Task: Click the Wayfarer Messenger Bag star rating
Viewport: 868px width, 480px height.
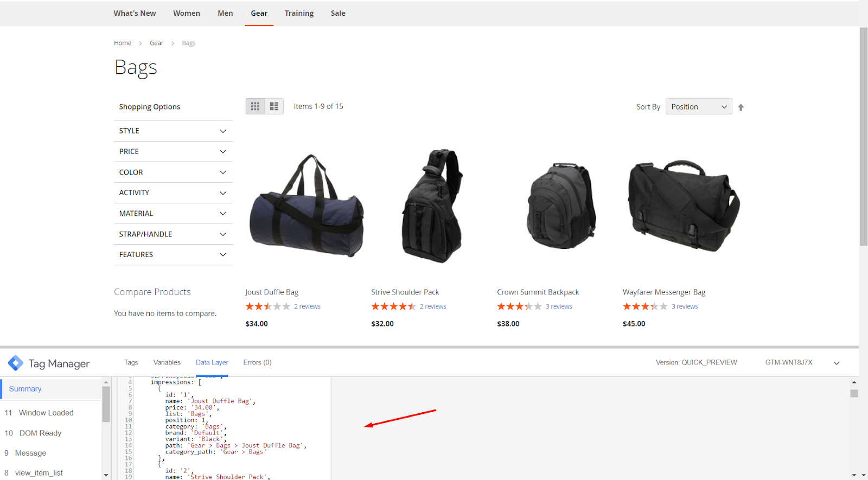Action: pos(644,306)
